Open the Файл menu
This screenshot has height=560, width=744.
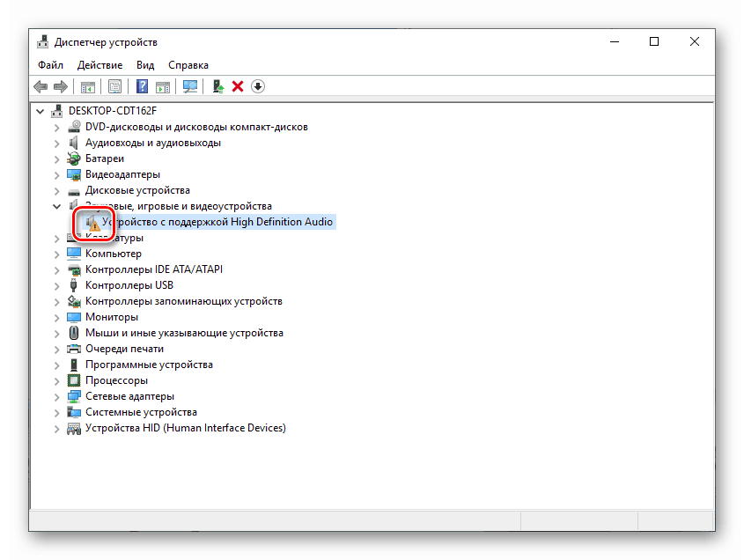click(x=50, y=64)
